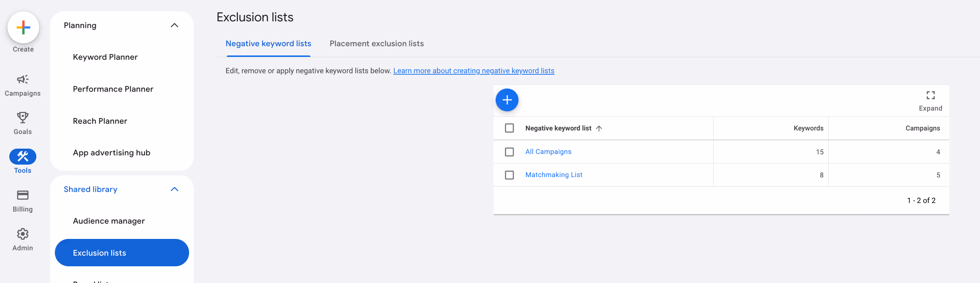This screenshot has height=283, width=980.
Task: Open Performance Planner in the menu
Action: coord(113,89)
